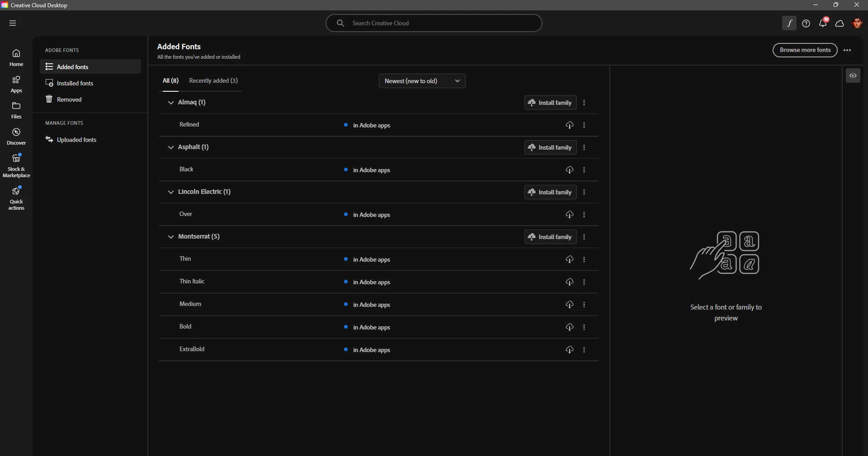This screenshot has width=868, height=456.
Task: Open the three-dot menu beside Browse more fonts
Action: [x=847, y=50]
